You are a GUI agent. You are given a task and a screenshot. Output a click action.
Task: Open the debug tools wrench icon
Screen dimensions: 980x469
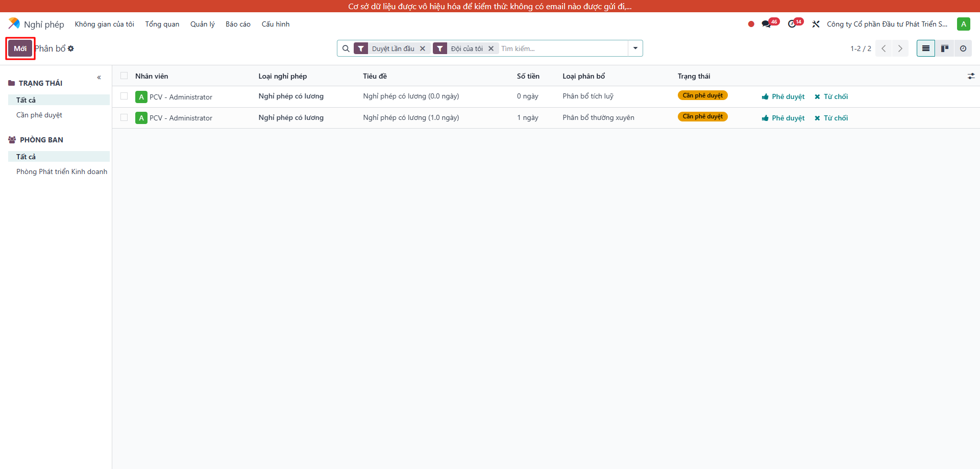click(x=816, y=24)
